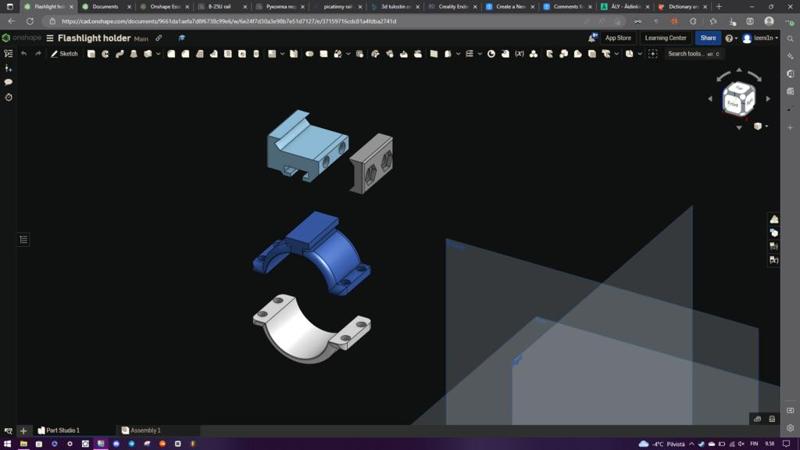This screenshot has width=800, height=450.
Task: Open the Onshape hamburger menu
Action: click(x=50, y=38)
